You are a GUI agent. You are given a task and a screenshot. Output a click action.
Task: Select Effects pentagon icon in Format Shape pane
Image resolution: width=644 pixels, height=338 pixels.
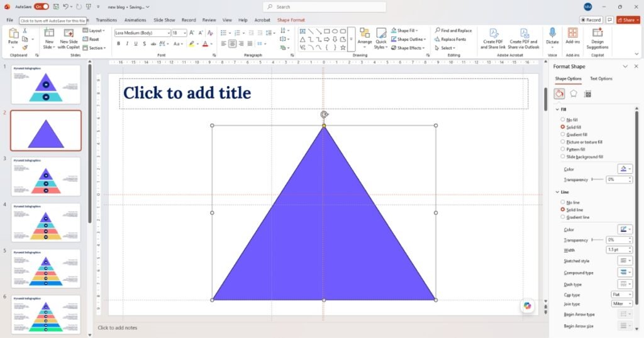point(574,94)
